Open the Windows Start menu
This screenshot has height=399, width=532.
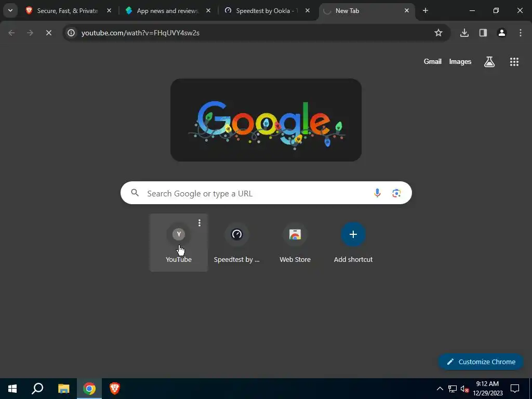[12, 389]
